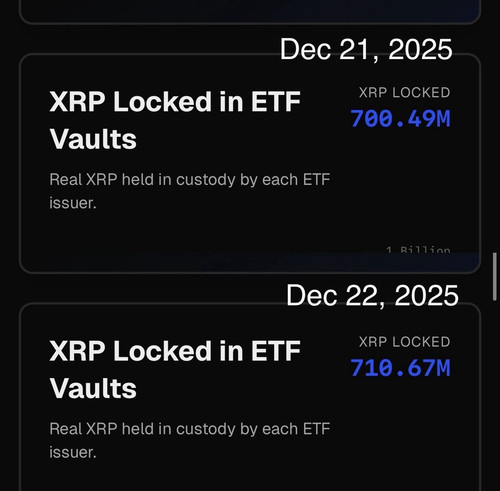Click the partially visible card at the very top

[x=250, y=11]
